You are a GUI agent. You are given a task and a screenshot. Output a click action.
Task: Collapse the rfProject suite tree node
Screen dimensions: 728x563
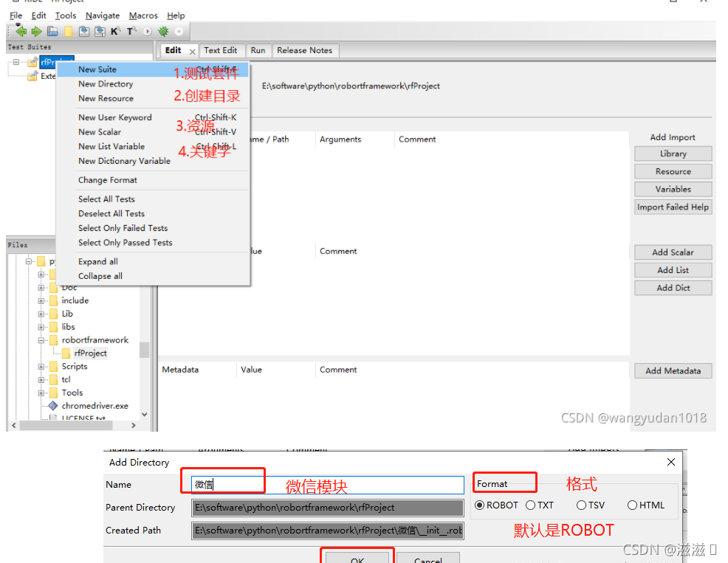coord(16,62)
